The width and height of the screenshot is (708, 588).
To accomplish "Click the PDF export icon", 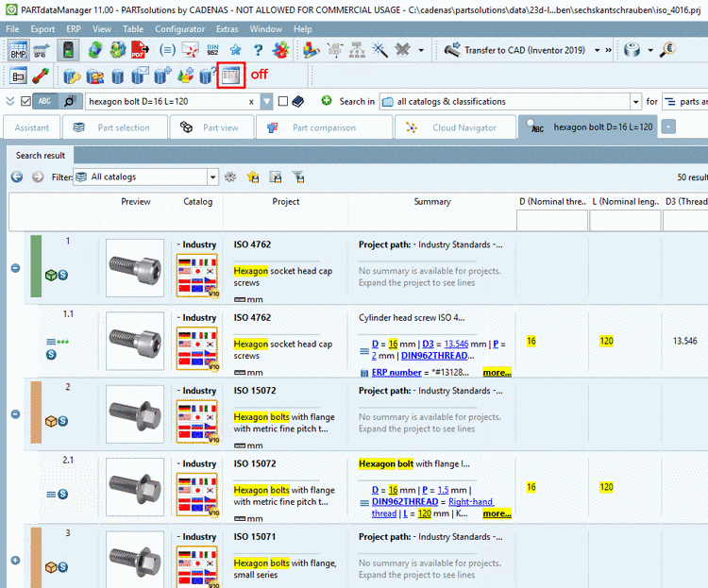I will click(x=140, y=50).
